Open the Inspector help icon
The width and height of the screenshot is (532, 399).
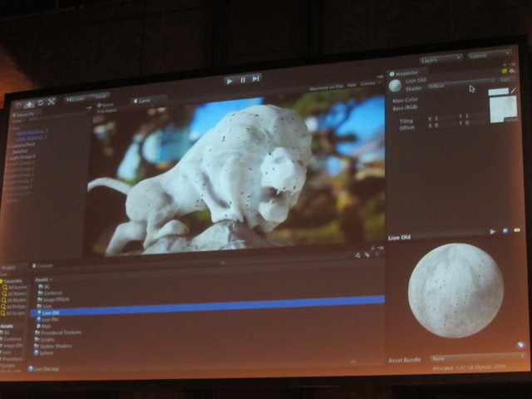pos(505,71)
